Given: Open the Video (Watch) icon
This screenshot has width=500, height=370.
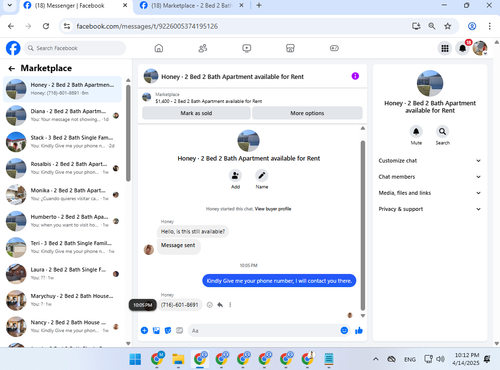Looking at the screenshot, I should pyautogui.click(x=247, y=48).
